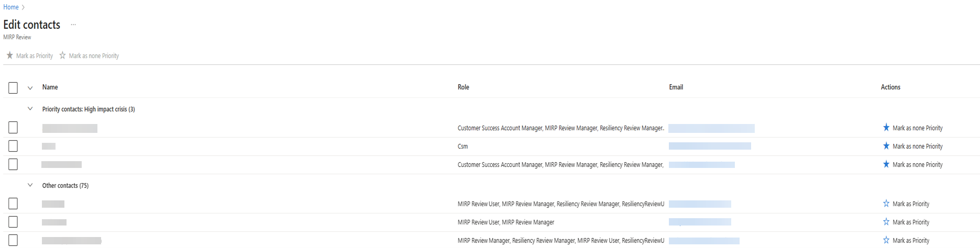The height and width of the screenshot is (248, 980).
Task: Sort by the Role column header
Action: 463,87
